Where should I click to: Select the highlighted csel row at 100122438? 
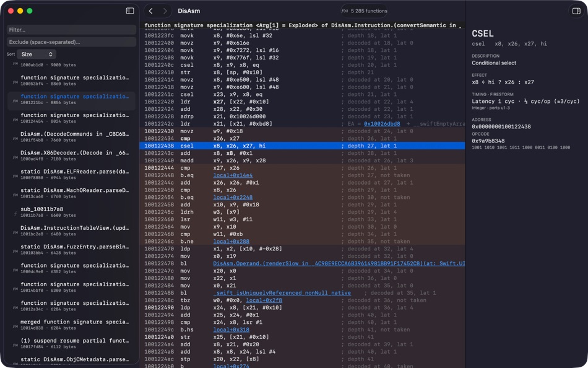pyautogui.click(x=302, y=146)
